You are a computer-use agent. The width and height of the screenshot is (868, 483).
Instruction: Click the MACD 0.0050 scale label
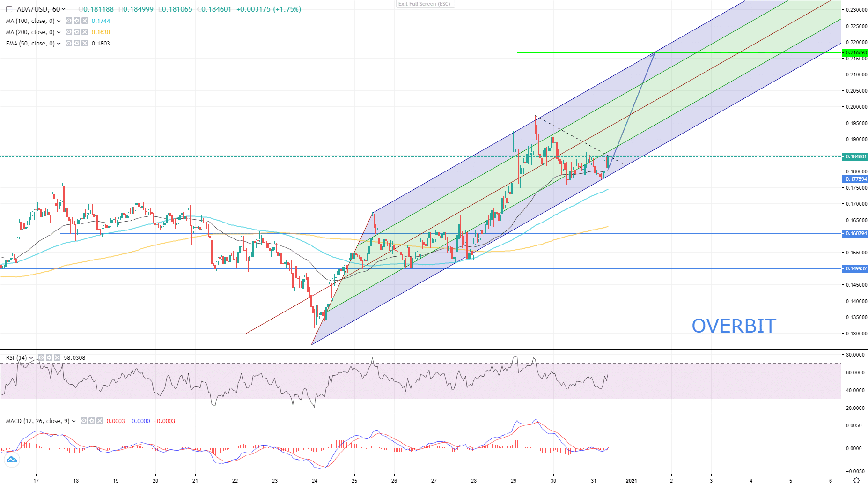pyautogui.click(x=855, y=425)
